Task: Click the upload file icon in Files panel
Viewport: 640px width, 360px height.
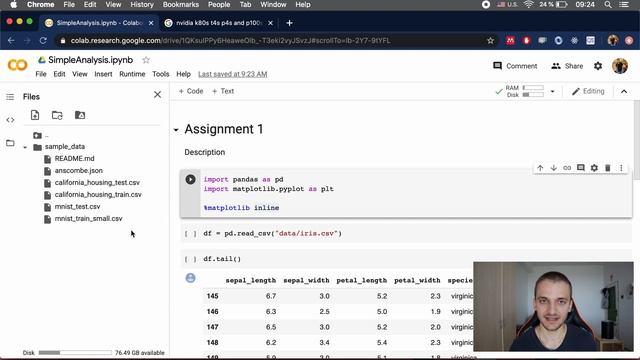Action: point(35,115)
